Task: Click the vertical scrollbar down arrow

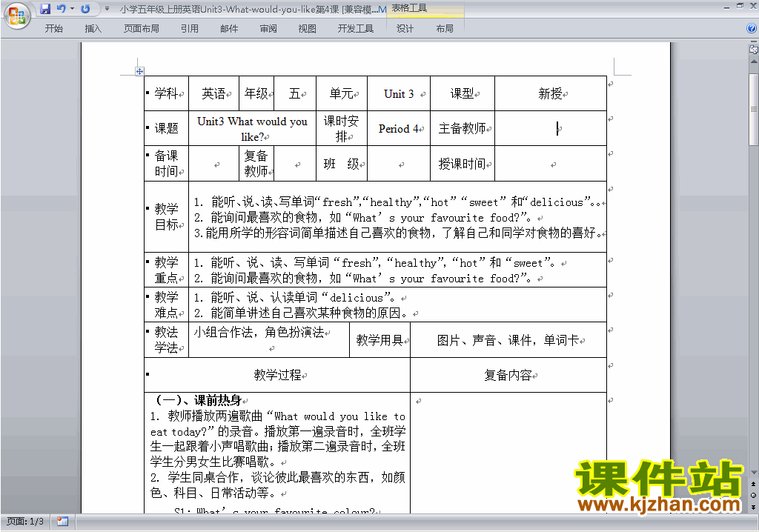Action: pyautogui.click(x=754, y=473)
